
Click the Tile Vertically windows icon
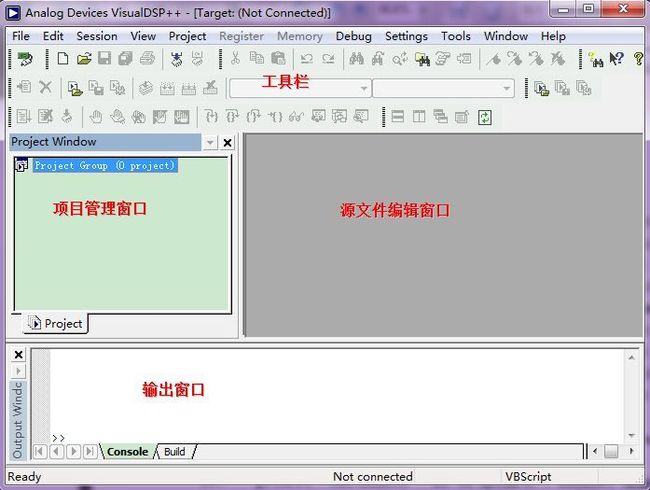tap(419, 117)
